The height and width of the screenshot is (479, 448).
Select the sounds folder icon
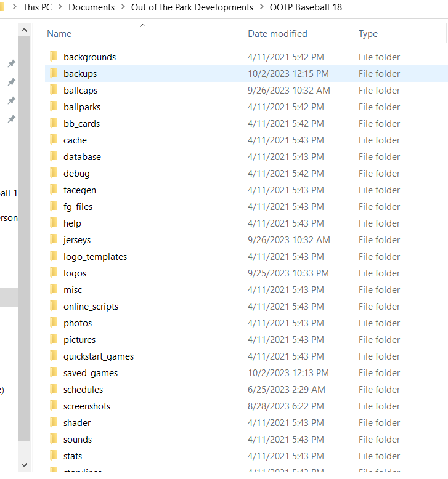pos(54,439)
